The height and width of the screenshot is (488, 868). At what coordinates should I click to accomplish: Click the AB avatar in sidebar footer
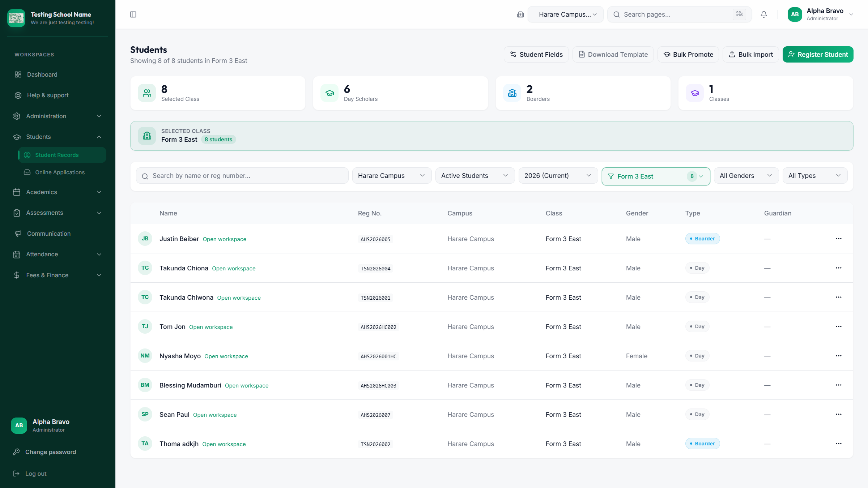tap(19, 425)
